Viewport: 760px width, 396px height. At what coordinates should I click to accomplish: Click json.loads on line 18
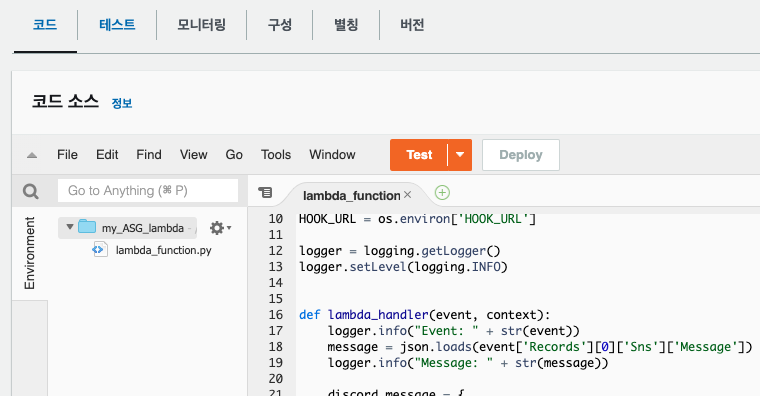(435, 347)
